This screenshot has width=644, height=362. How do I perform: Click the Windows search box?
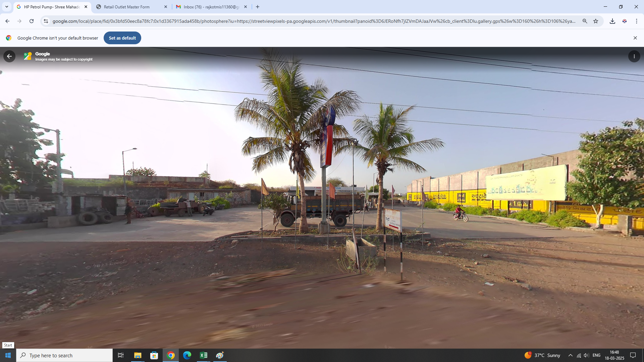click(x=64, y=355)
